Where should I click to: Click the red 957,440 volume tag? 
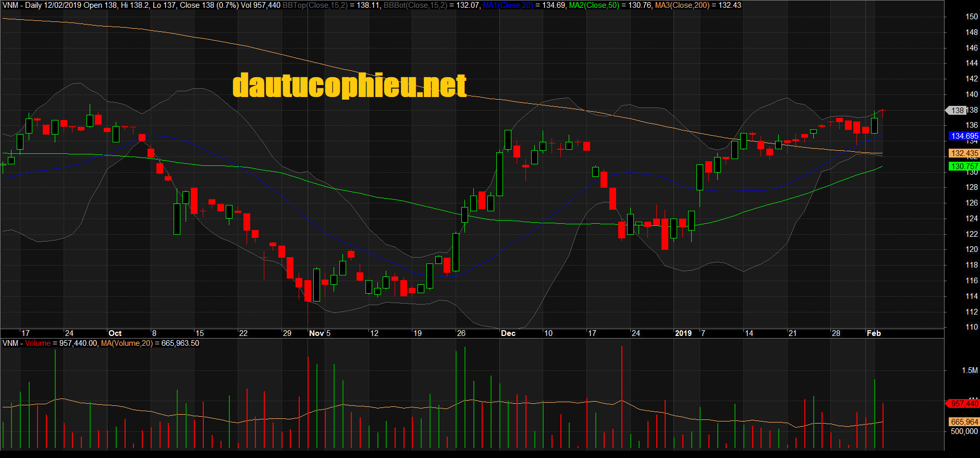[x=963, y=404]
